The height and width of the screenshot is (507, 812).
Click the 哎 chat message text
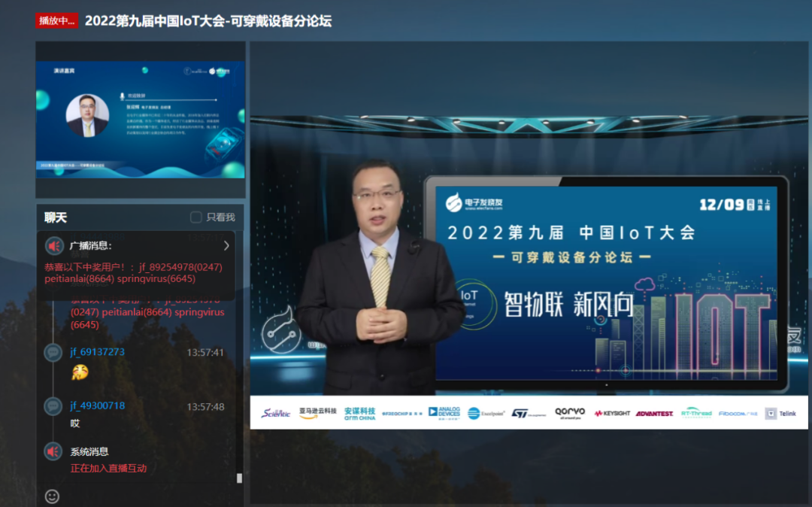75,424
